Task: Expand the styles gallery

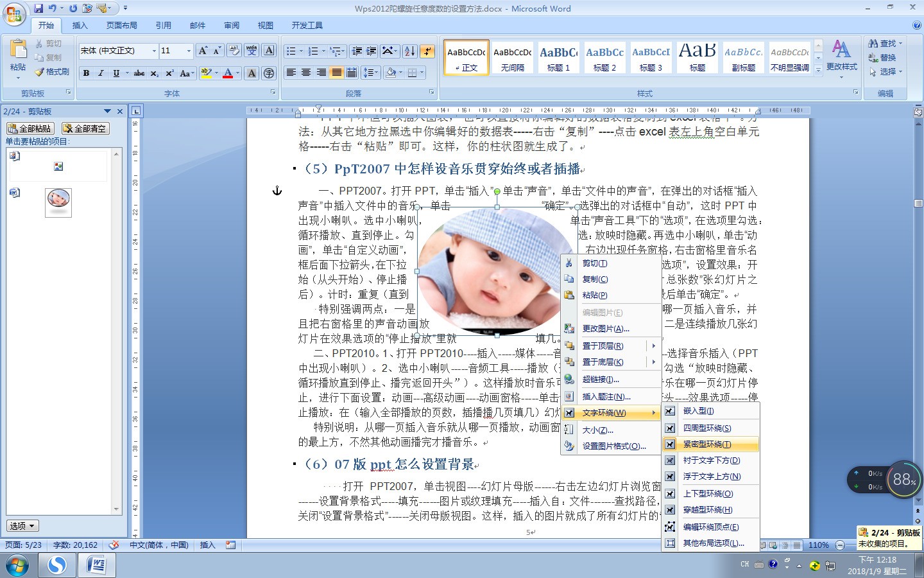Action: 818,70
